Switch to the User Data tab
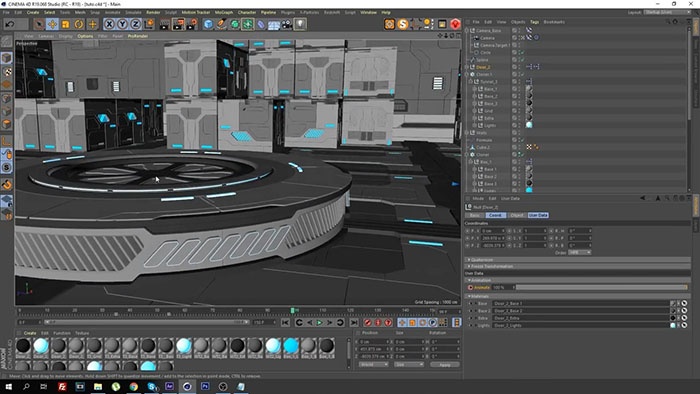Image resolution: width=700 pixels, height=394 pixels. tap(538, 215)
